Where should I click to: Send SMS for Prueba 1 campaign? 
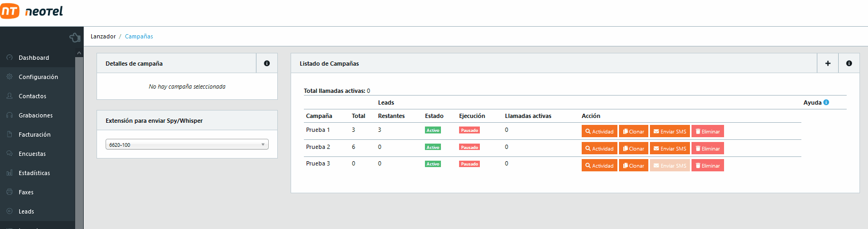pyautogui.click(x=670, y=131)
